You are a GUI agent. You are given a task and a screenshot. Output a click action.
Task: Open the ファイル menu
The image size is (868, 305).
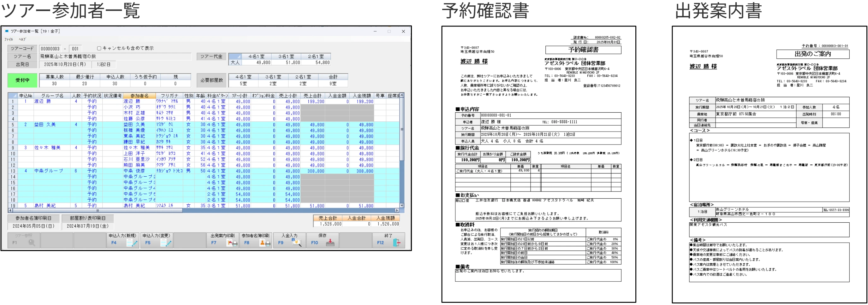[9, 39]
